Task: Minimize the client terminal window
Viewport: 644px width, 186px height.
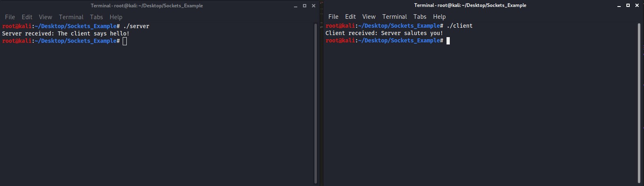Action: pyautogui.click(x=619, y=5)
